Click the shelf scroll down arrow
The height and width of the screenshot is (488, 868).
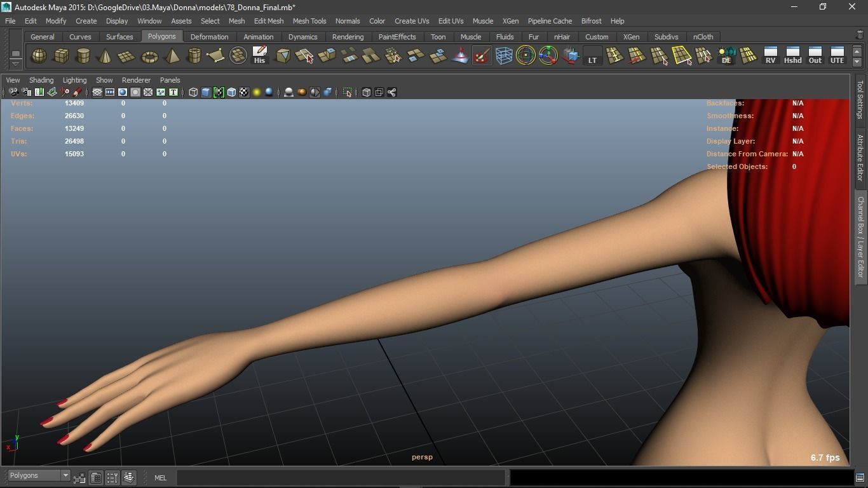(x=857, y=62)
